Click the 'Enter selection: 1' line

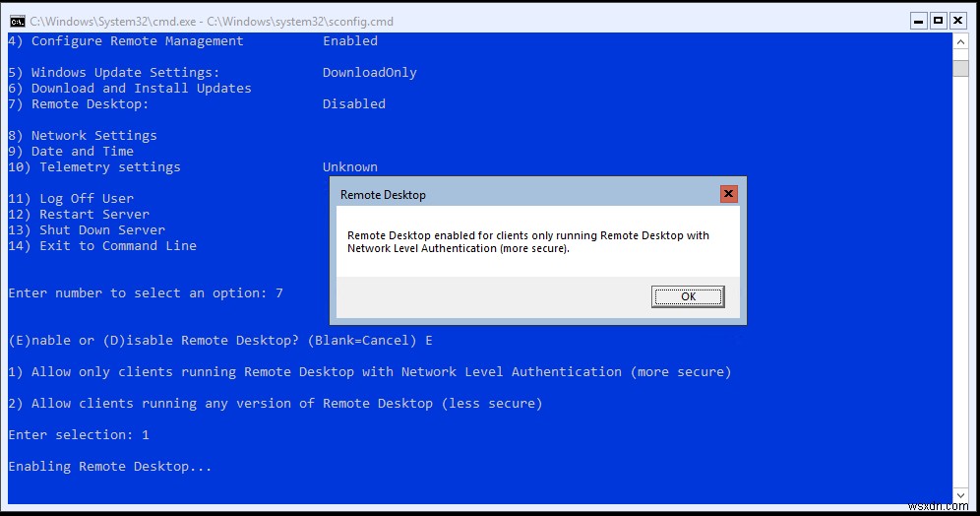[79, 434]
